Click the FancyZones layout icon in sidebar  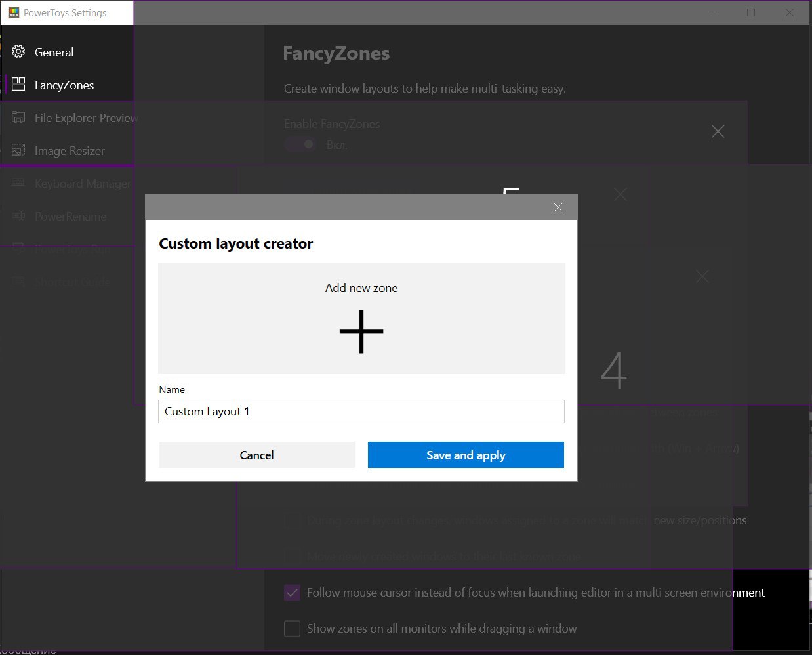[18, 84]
